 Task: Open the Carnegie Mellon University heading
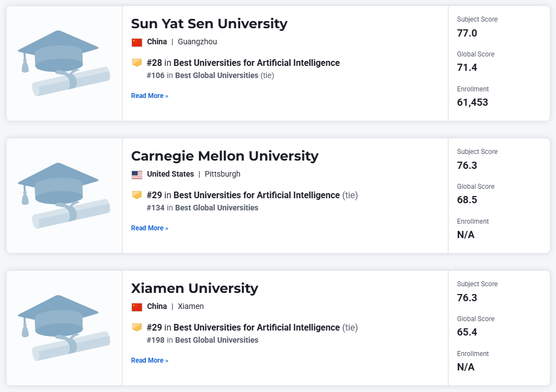point(225,156)
